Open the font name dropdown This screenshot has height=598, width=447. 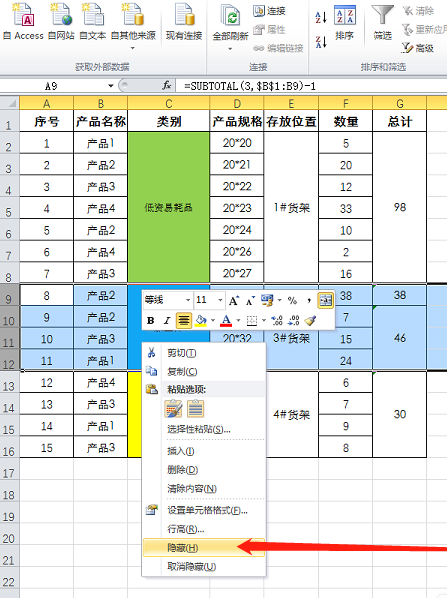(x=188, y=301)
